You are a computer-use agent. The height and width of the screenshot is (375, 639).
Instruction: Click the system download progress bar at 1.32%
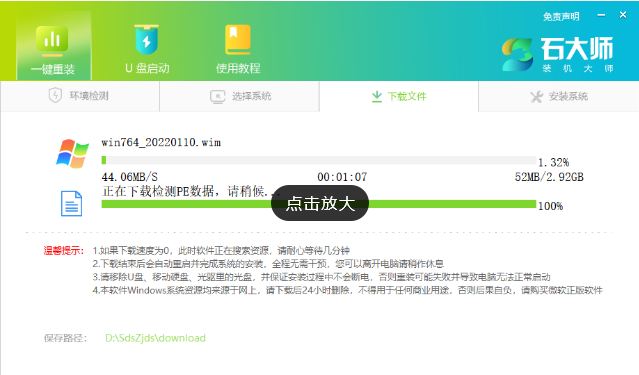click(x=319, y=160)
